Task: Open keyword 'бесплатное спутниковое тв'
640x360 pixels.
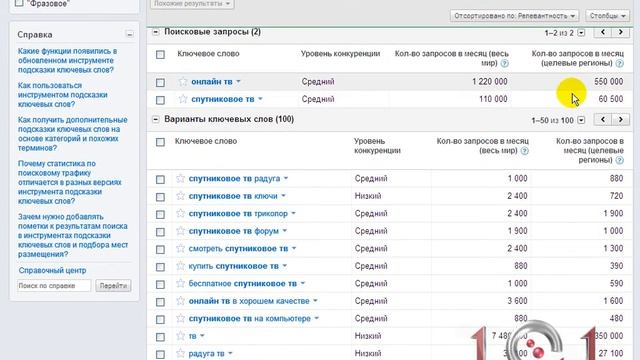Action: tap(242, 283)
